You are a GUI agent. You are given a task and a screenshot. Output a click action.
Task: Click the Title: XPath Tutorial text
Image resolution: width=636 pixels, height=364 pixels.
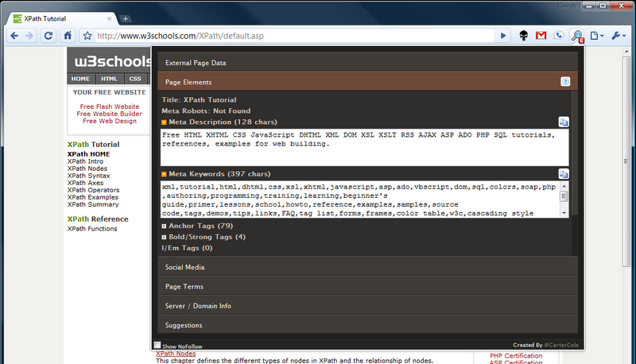tap(199, 99)
